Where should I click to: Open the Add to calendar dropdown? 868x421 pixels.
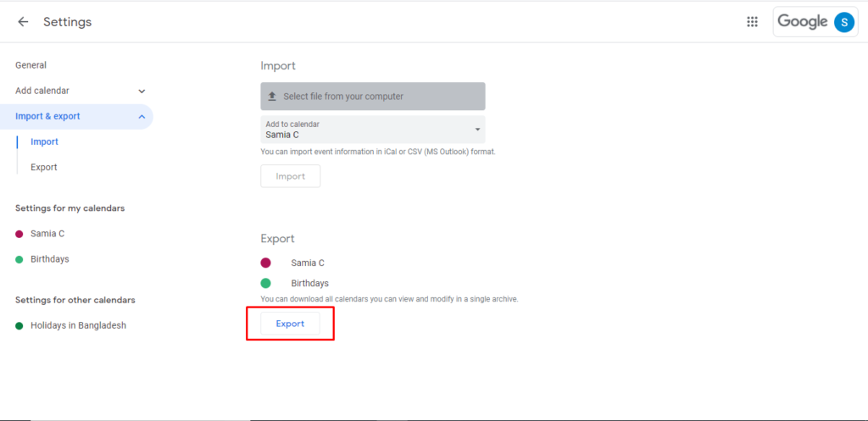coord(373,130)
